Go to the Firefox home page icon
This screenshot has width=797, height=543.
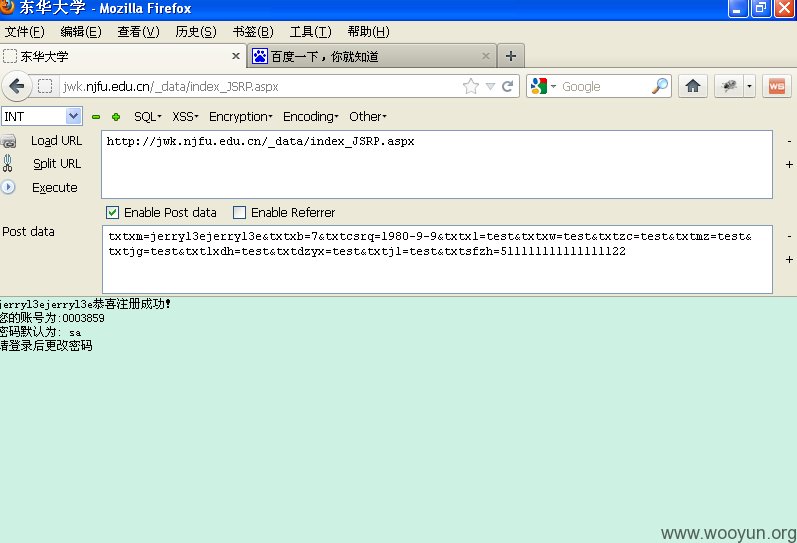coord(693,86)
